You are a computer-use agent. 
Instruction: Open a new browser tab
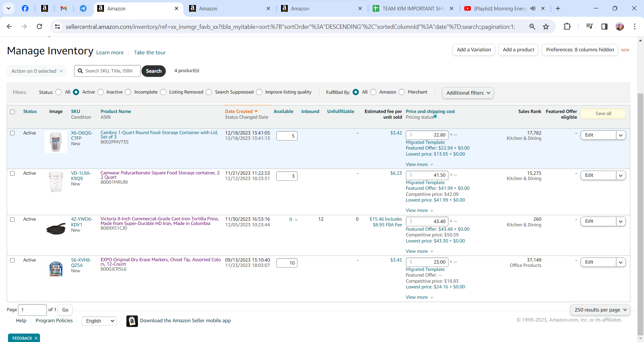558,8
